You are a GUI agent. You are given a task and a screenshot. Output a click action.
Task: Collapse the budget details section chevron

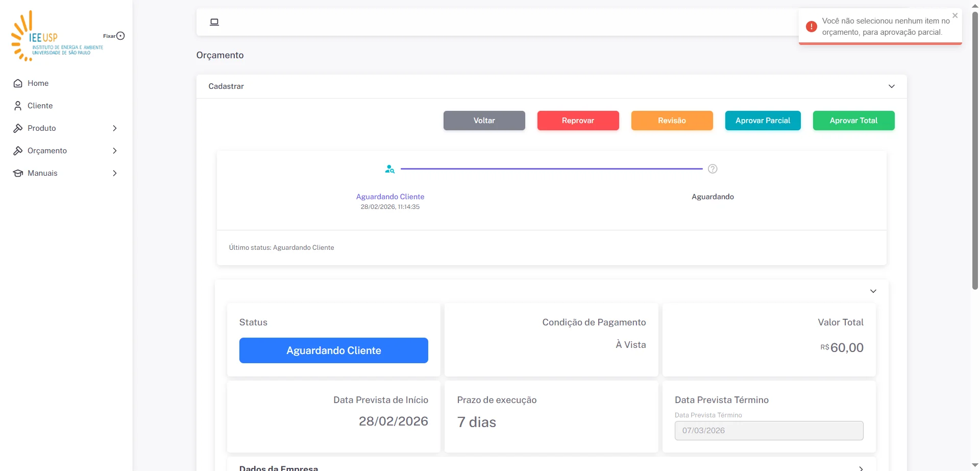click(x=873, y=291)
